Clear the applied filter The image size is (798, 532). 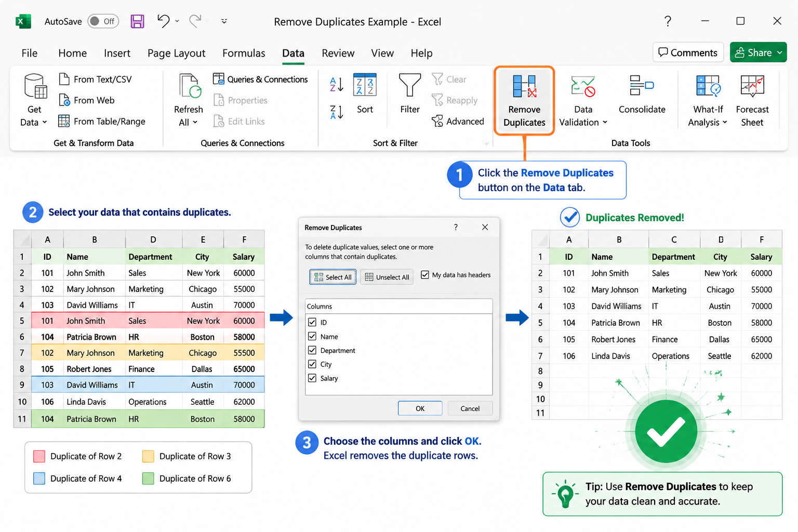coord(449,79)
